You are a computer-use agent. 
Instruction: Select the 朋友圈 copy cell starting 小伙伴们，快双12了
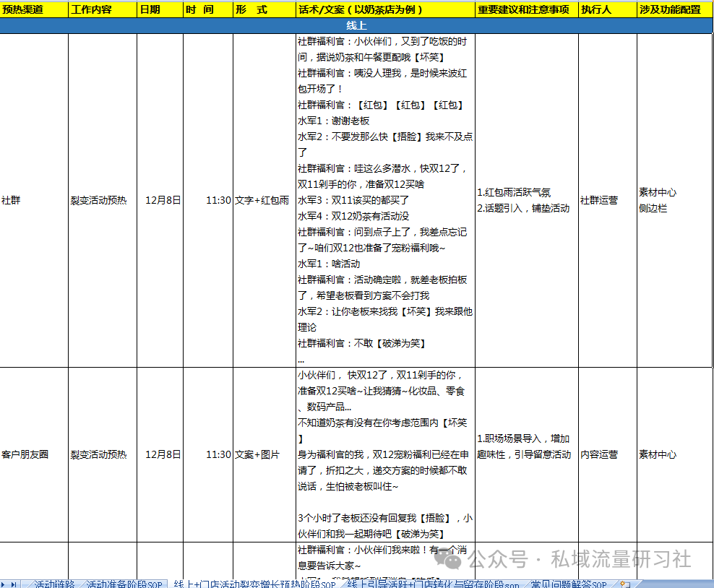tap(385, 454)
